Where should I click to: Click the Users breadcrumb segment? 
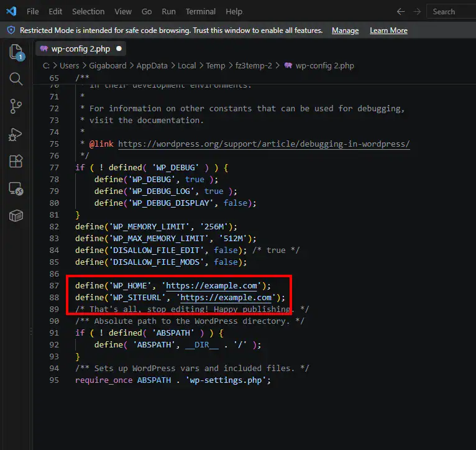coord(69,66)
